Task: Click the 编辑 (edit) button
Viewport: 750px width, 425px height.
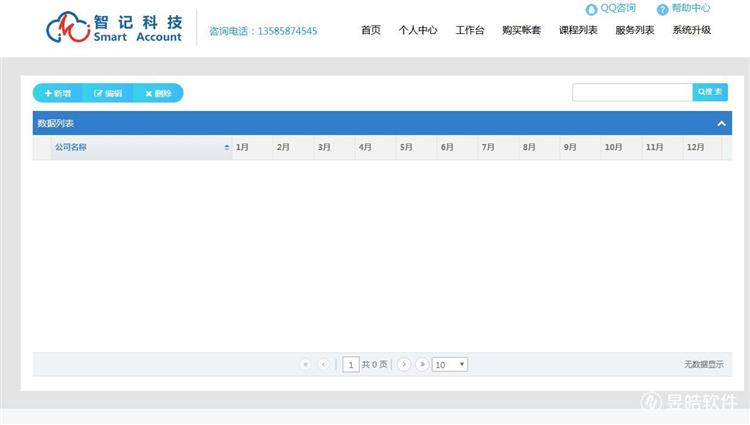Action: pyautogui.click(x=108, y=93)
